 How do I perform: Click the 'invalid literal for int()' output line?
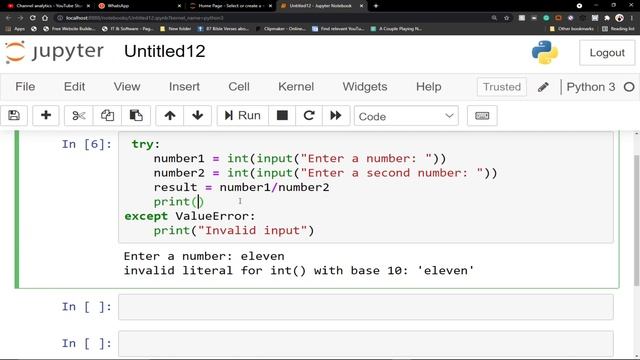(x=299, y=271)
